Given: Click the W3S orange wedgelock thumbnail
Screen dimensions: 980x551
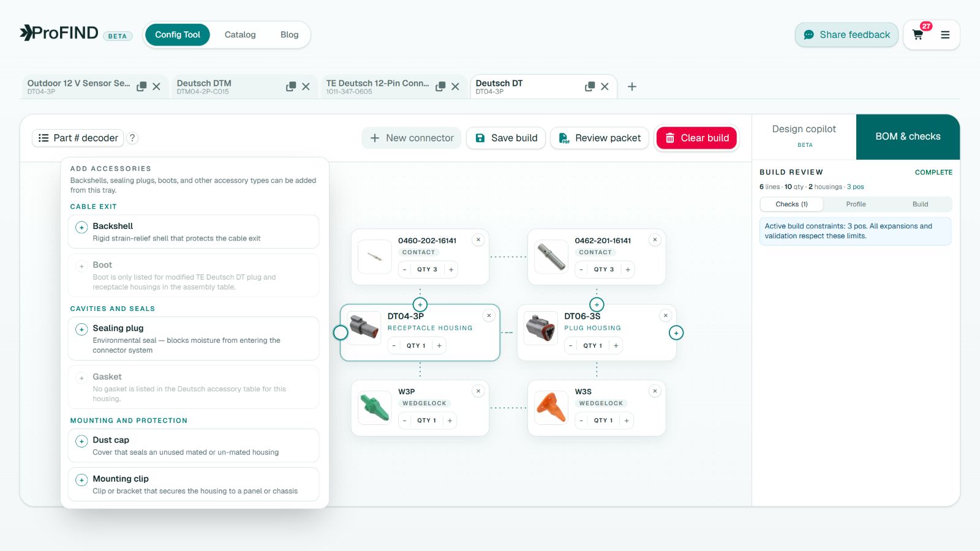Looking at the screenshot, I should (551, 408).
